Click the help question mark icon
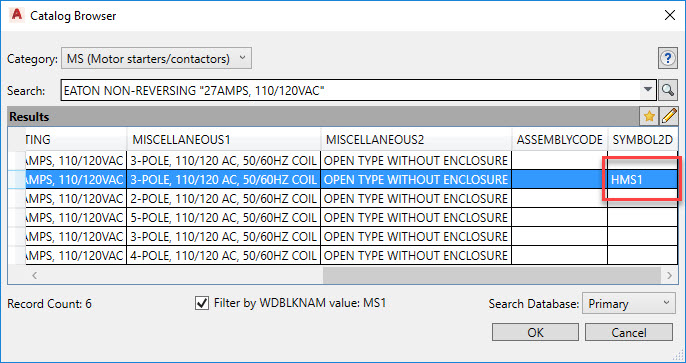The height and width of the screenshot is (363, 686). click(x=668, y=59)
